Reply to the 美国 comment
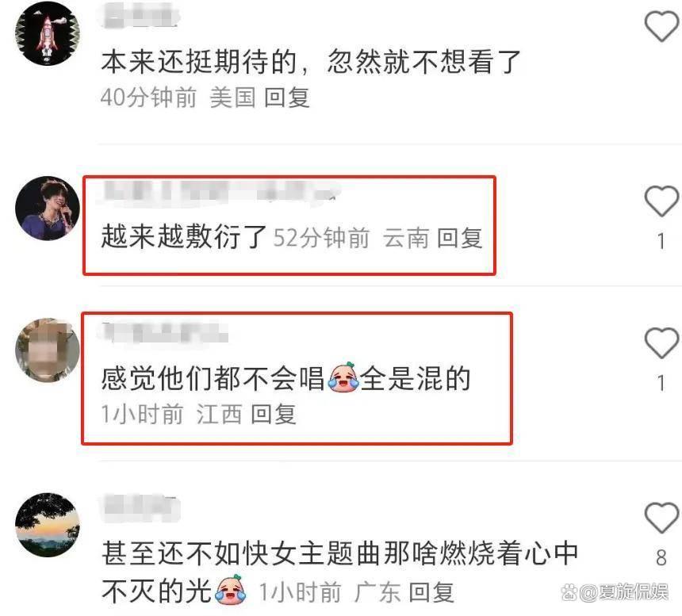The width and height of the screenshot is (682, 616). point(287,97)
